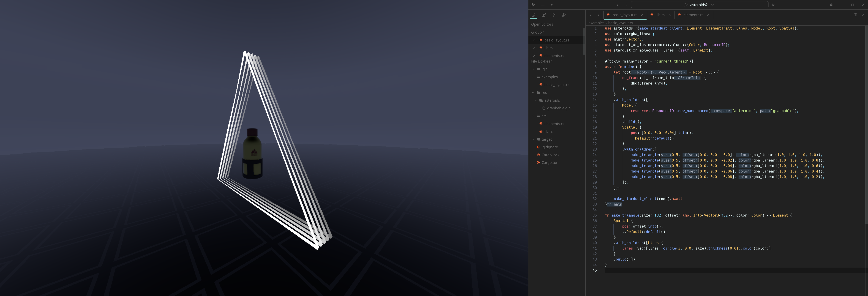The height and width of the screenshot is (296, 868).
Task: Click the split editor icon
Action: [855, 15]
